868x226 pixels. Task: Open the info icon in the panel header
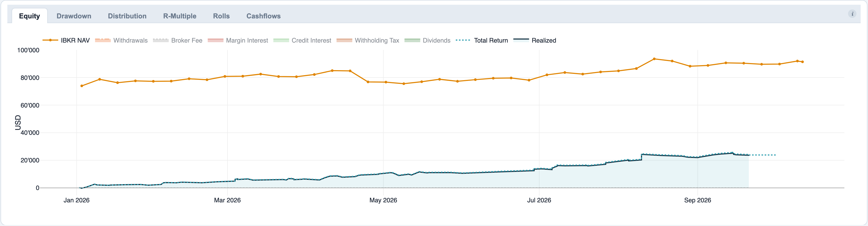852,14
